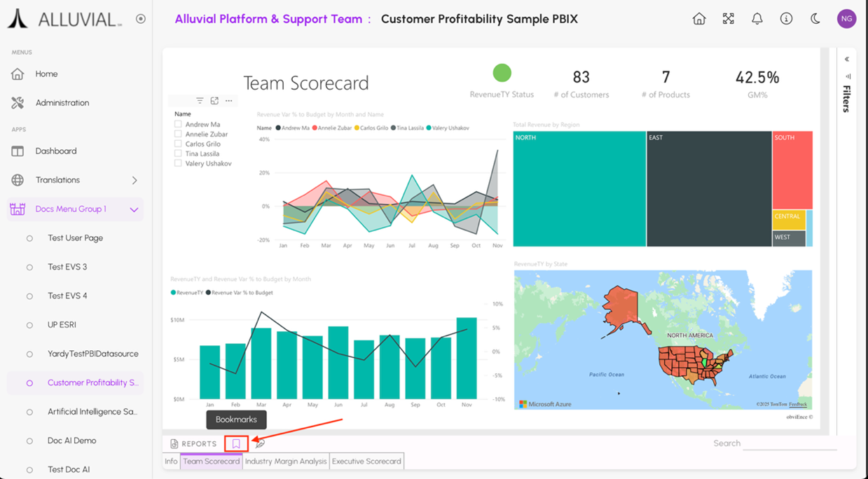Click the Home icon in top header

pos(699,19)
